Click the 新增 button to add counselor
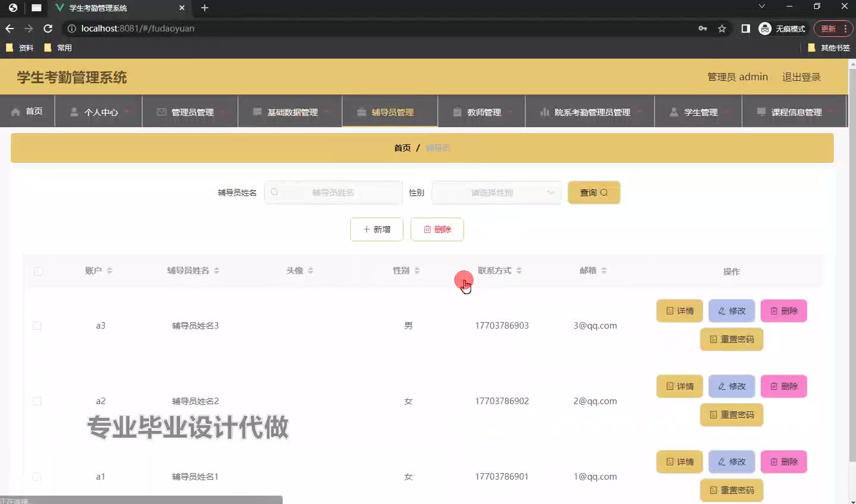This screenshot has width=856, height=504. (377, 229)
